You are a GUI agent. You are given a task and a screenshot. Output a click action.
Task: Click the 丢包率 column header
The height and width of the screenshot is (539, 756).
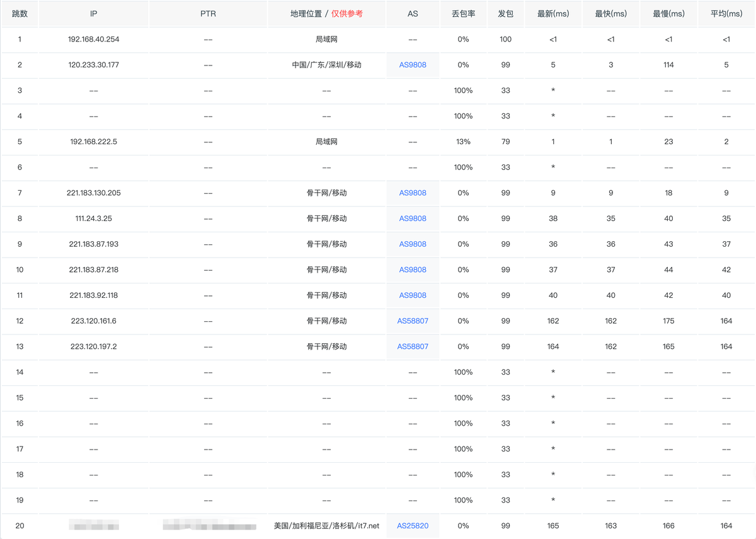[463, 14]
